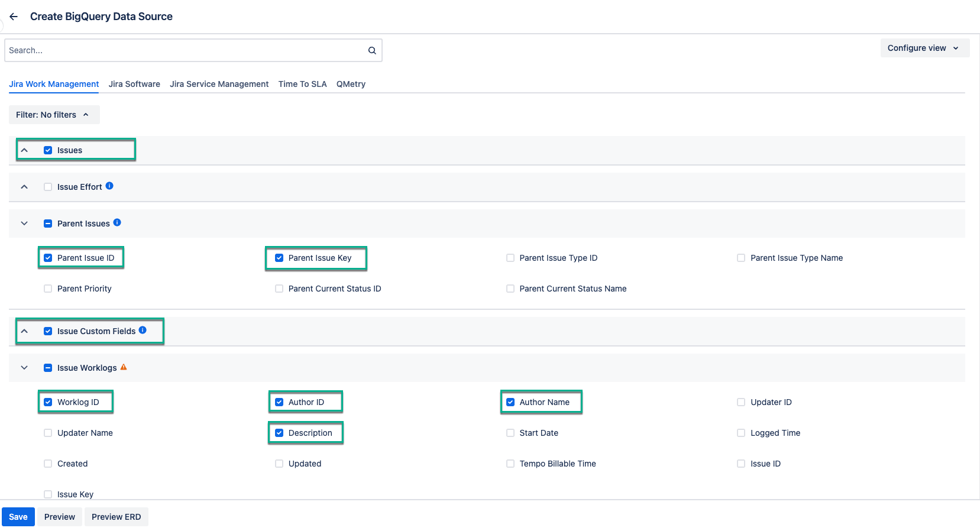Open Preview ERD
The height and width of the screenshot is (531, 980).
point(117,517)
